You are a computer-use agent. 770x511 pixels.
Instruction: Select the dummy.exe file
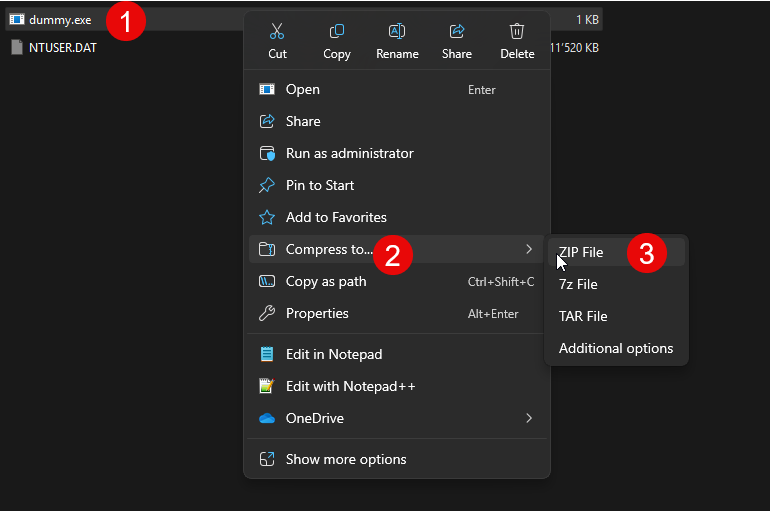[60, 19]
